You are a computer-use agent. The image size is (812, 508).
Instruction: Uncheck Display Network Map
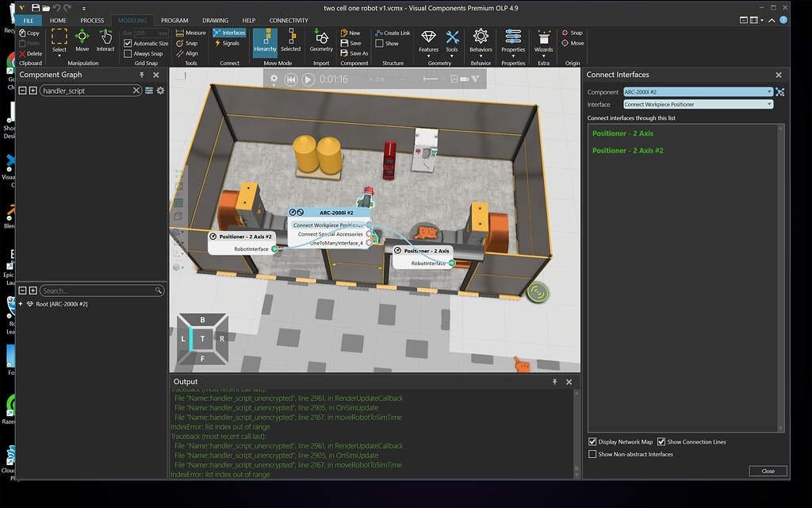click(592, 441)
